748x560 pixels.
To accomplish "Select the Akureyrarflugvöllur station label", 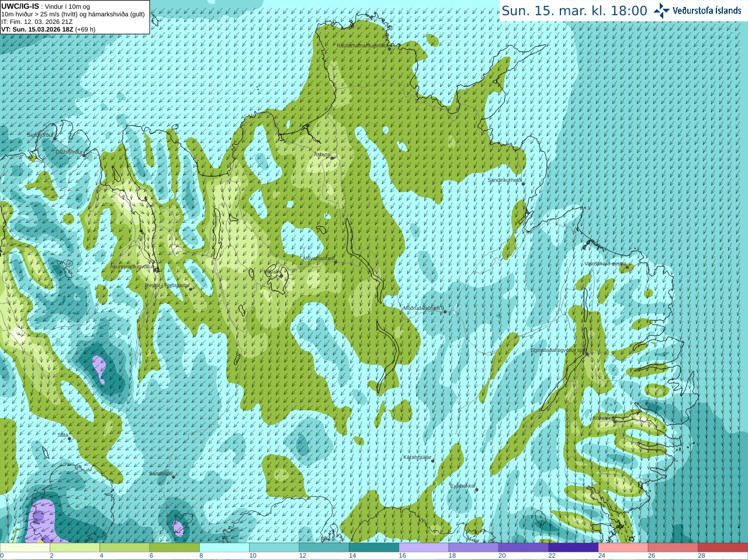I will point(131,267).
